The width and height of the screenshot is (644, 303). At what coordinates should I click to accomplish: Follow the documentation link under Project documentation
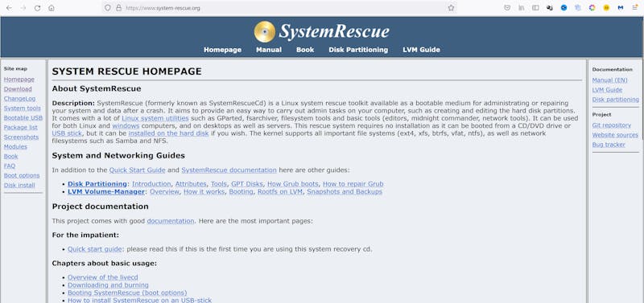171,221
